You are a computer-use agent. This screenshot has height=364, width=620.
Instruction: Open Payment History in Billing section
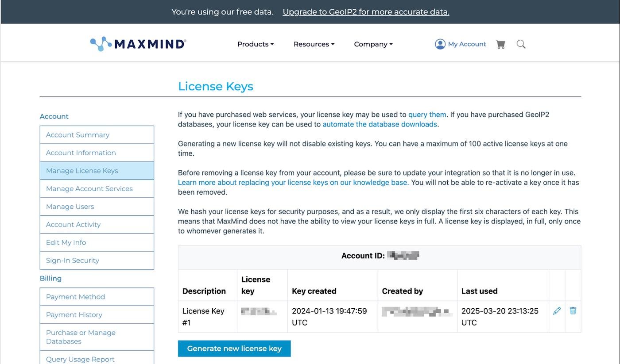97,315
